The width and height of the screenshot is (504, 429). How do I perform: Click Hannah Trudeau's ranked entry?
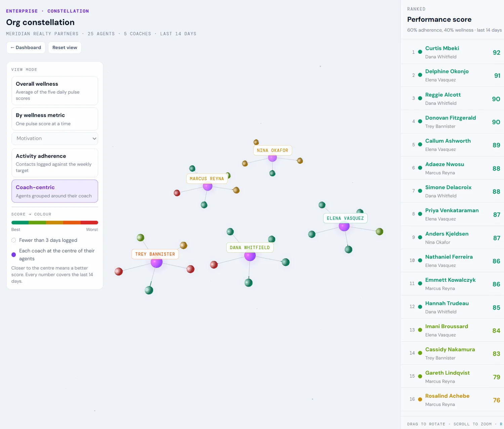452,307
